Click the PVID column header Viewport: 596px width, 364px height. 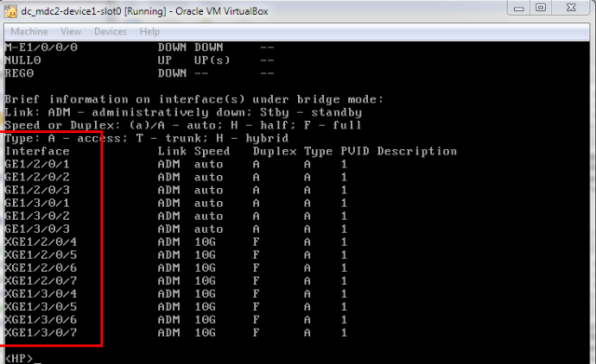tap(355, 151)
